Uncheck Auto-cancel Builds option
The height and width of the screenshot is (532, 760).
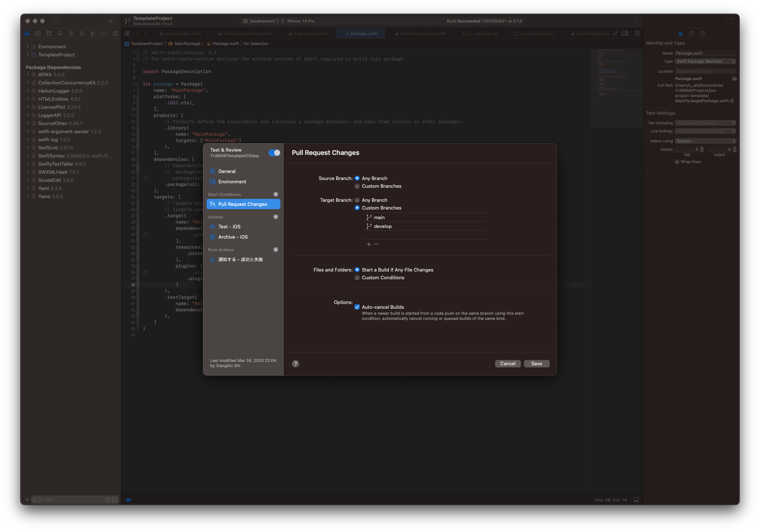click(x=357, y=307)
